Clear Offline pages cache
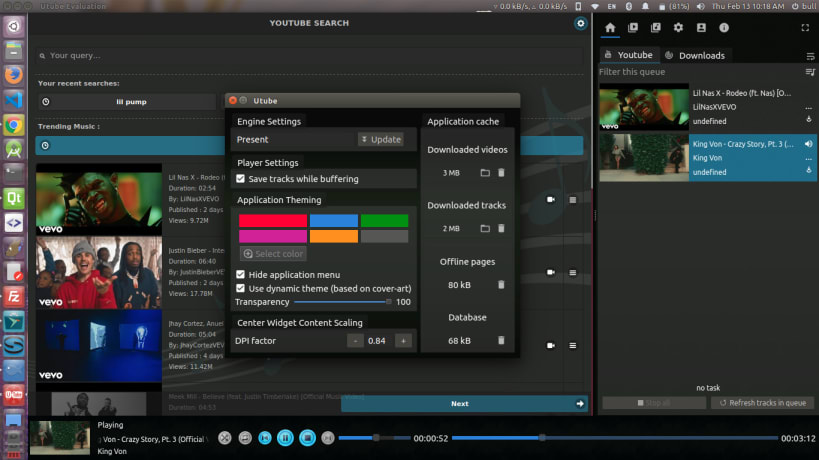This screenshot has width=819, height=460. coord(501,285)
